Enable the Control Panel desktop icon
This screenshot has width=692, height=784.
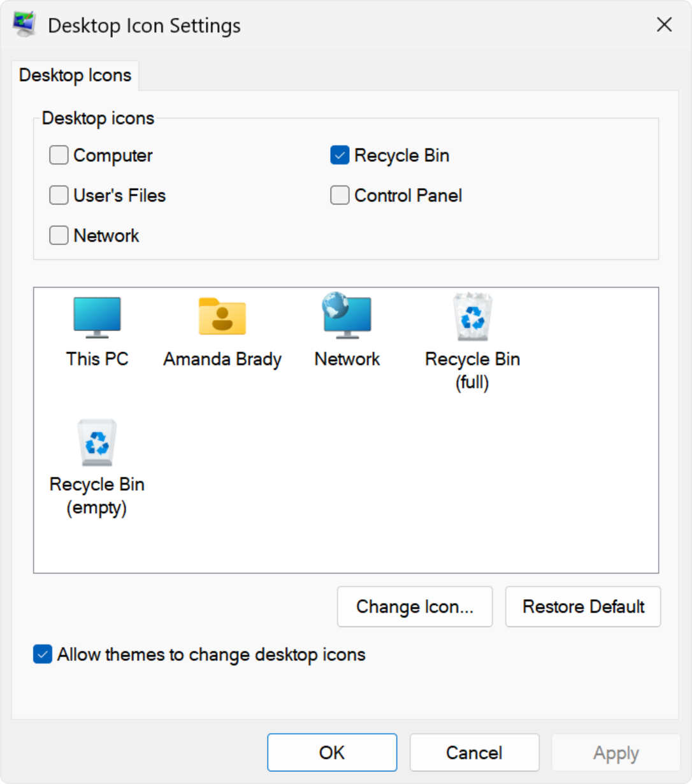[340, 195]
